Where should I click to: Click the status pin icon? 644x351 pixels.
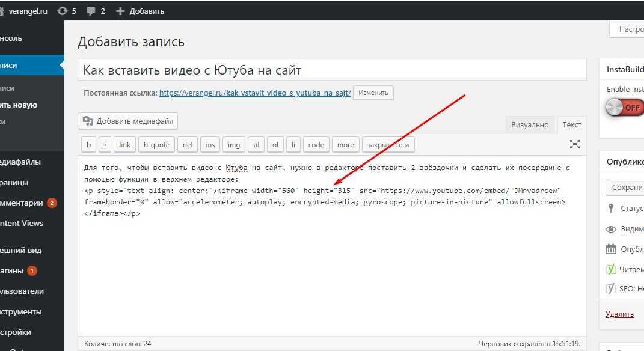(x=611, y=209)
